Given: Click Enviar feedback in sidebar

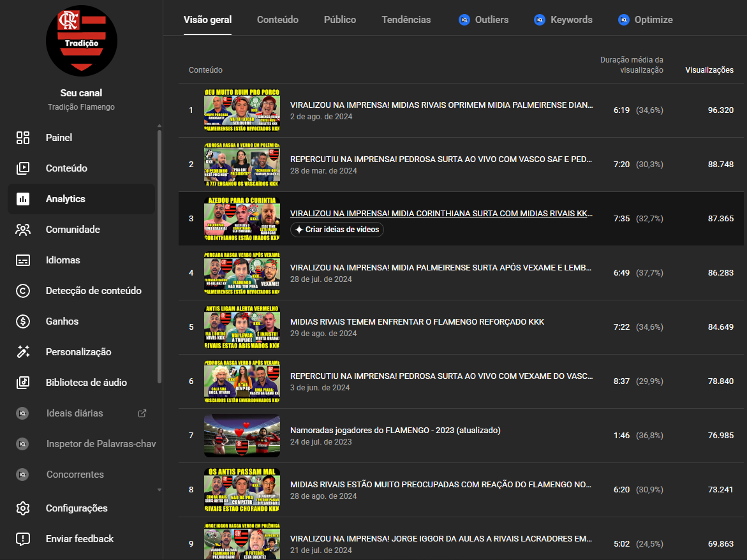Looking at the screenshot, I should point(82,539).
